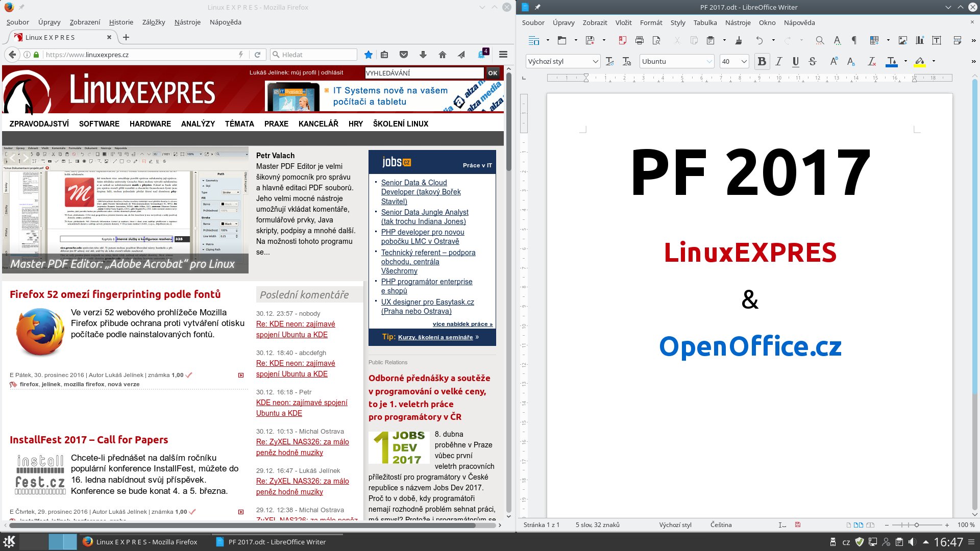The width and height of the screenshot is (980, 551).
Task: Toggle Underline formatting in Writer
Action: 796,61
